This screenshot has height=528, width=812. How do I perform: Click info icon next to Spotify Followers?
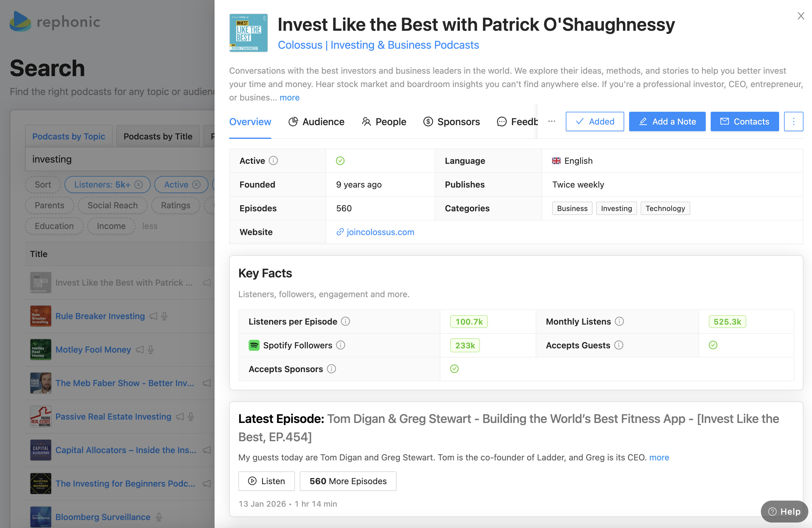(x=341, y=345)
